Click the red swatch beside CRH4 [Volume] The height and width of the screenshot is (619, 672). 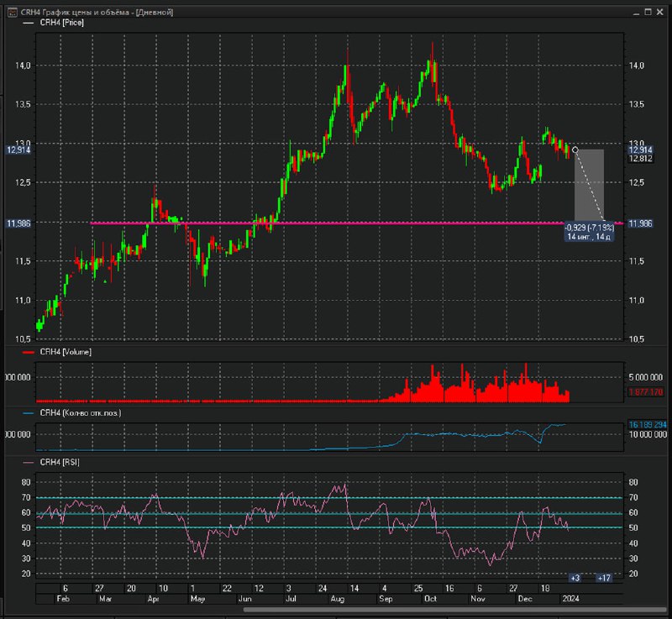click(x=29, y=353)
